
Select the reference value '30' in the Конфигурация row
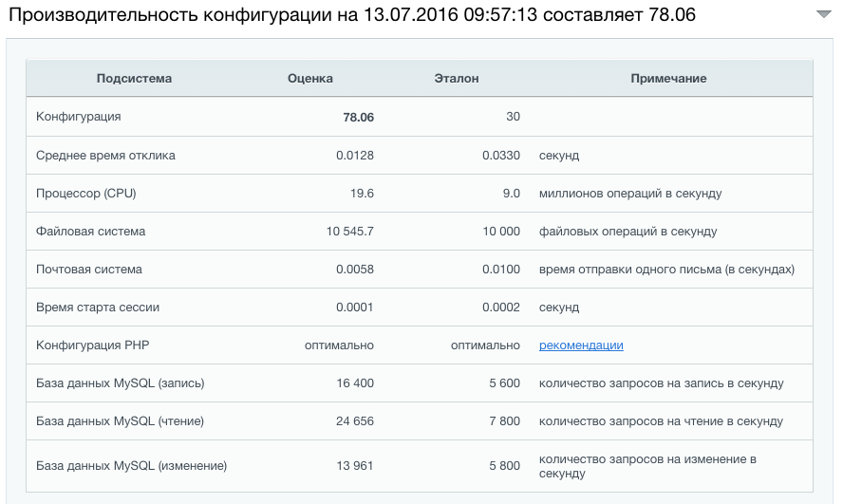click(513, 117)
